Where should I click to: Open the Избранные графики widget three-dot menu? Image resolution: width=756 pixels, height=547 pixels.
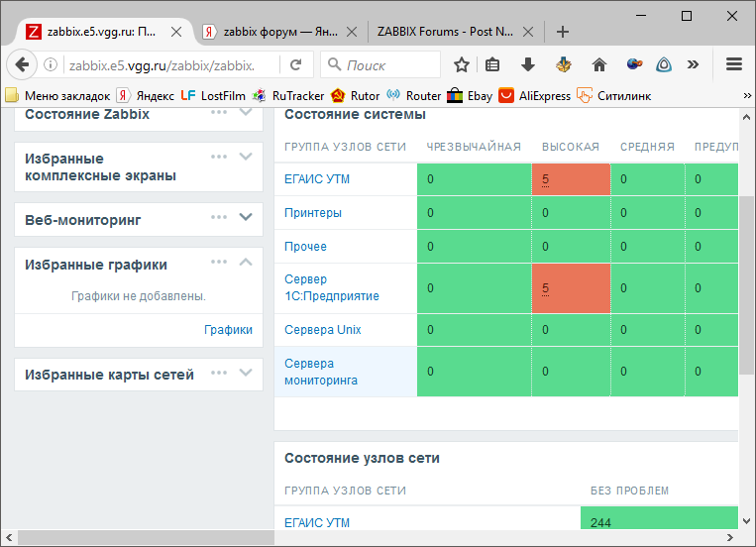point(219,262)
